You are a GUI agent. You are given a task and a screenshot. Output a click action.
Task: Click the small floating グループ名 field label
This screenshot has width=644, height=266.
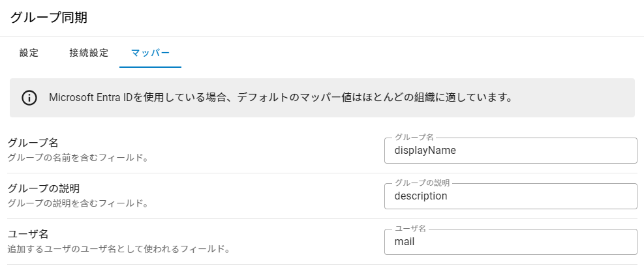414,138
